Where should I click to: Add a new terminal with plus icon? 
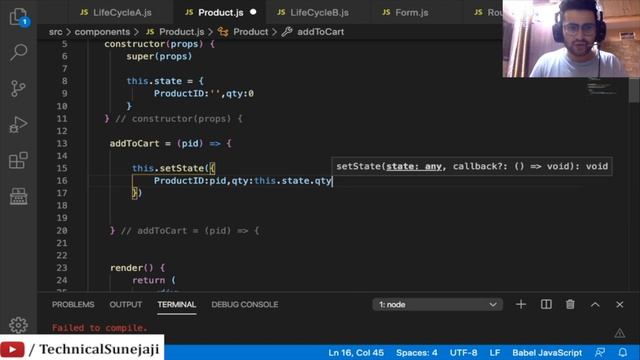pyautogui.click(x=521, y=304)
